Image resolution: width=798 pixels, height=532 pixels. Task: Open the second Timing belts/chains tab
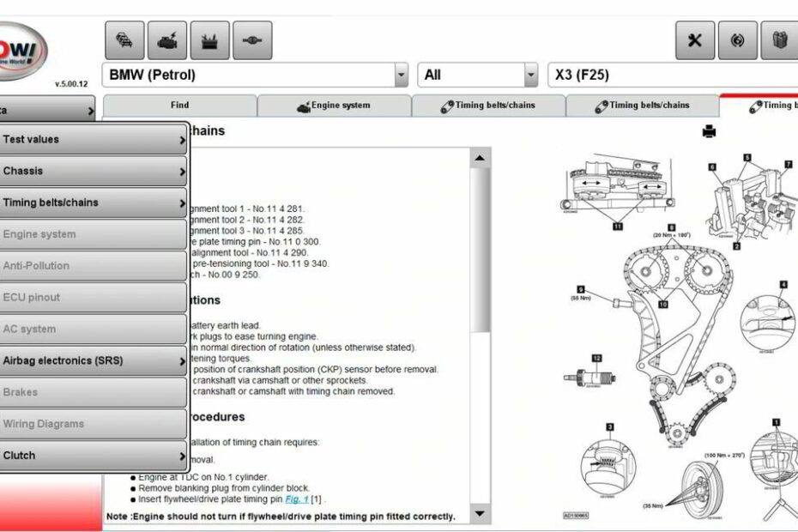pyautogui.click(x=643, y=106)
